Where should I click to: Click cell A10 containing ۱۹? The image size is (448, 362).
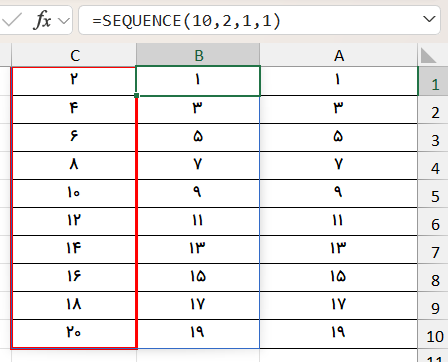(x=339, y=334)
